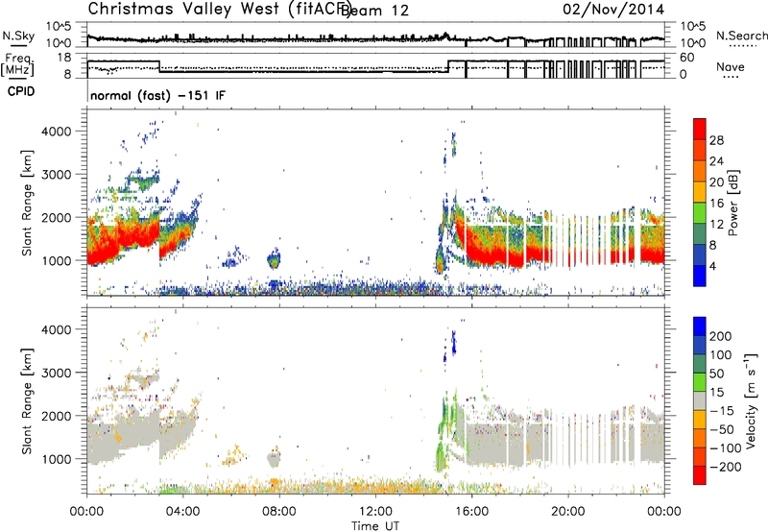768x532 pixels.
Task: Click the 3000 tick on power panel axis
Action: pos(56,175)
